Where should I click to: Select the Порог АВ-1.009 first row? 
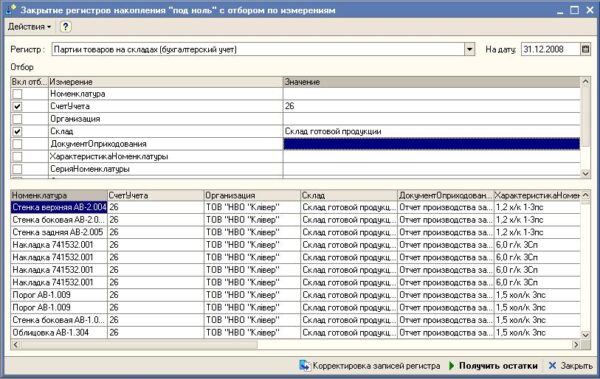[x=59, y=295]
